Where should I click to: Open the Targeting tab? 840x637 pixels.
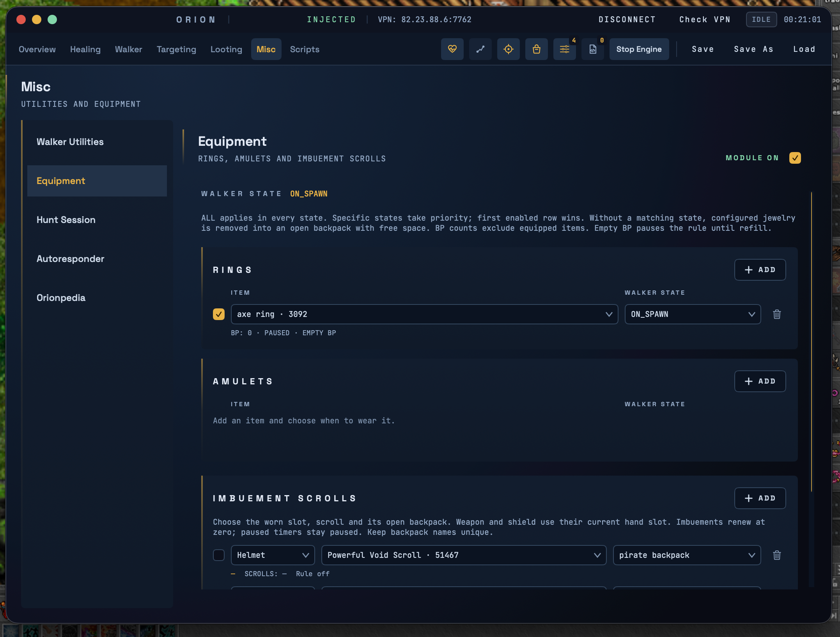pos(176,49)
